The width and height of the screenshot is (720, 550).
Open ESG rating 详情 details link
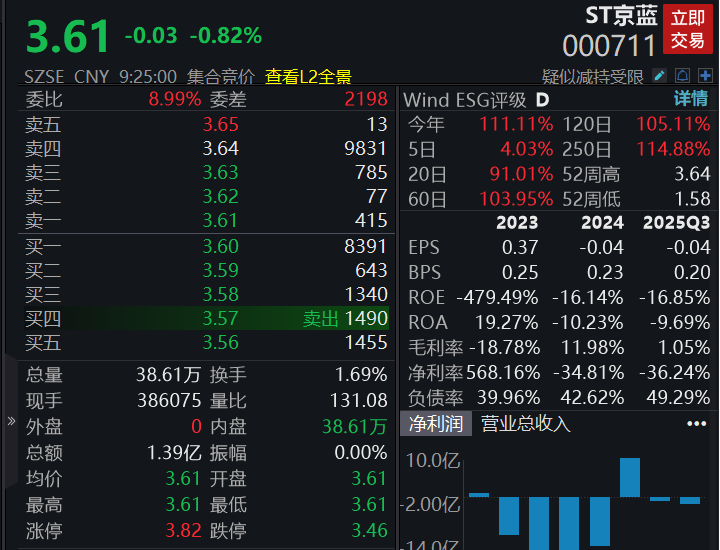pyautogui.click(x=690, y=99)
